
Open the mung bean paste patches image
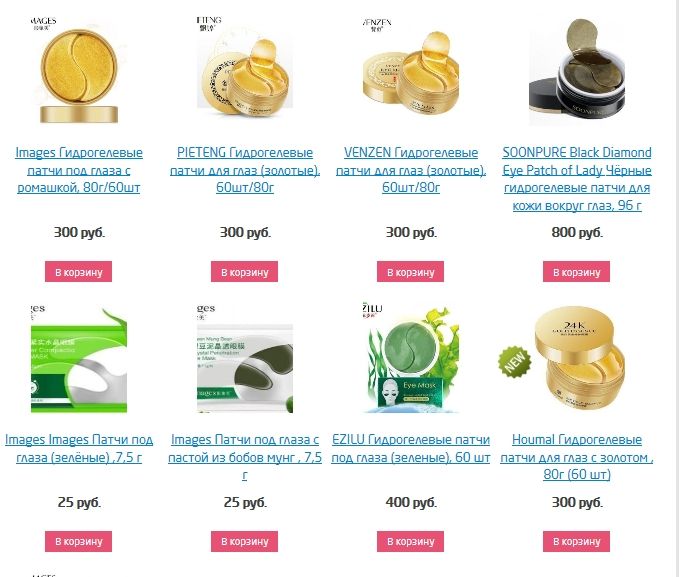coord(245,358)
